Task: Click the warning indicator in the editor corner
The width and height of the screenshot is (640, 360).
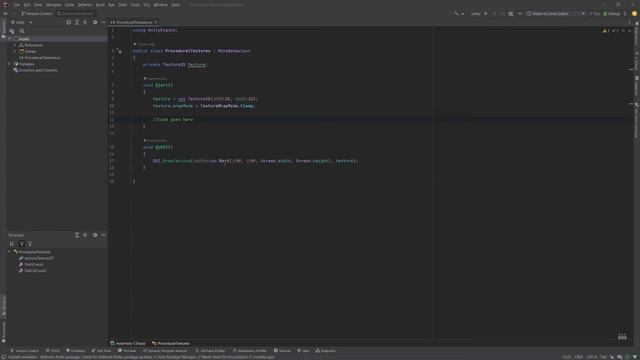Action: point(611,31)
